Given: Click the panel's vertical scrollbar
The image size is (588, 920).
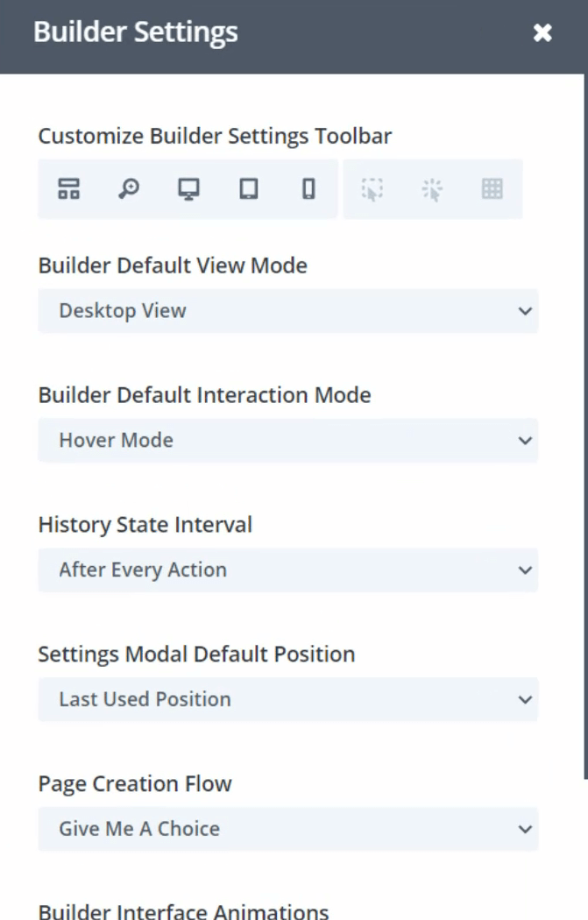Looking at the screenshot, I should pyautogui.click(x=584, y=438).
